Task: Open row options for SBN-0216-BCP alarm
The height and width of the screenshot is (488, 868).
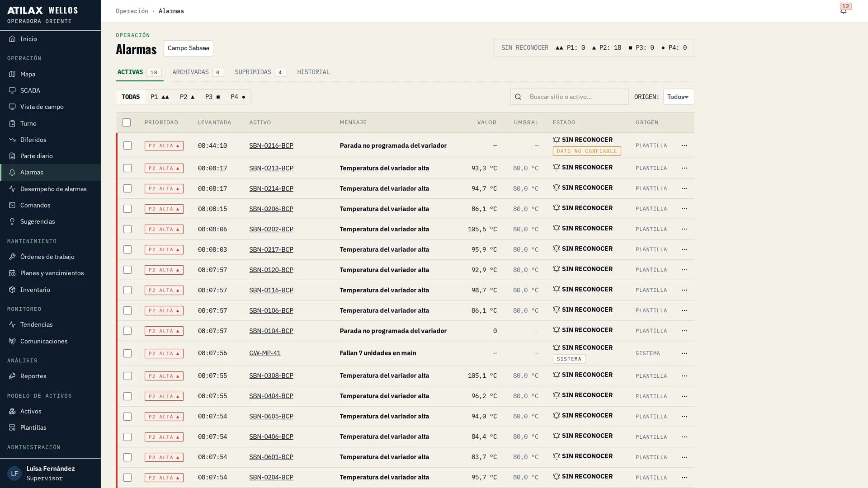Action: pyautogui.click(x=684, y=145)
